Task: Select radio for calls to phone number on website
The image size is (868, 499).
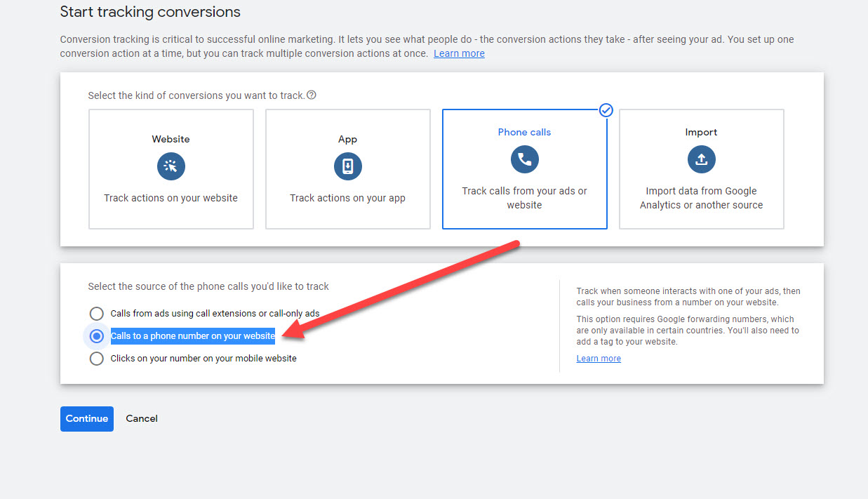Action: click(96, 336)
